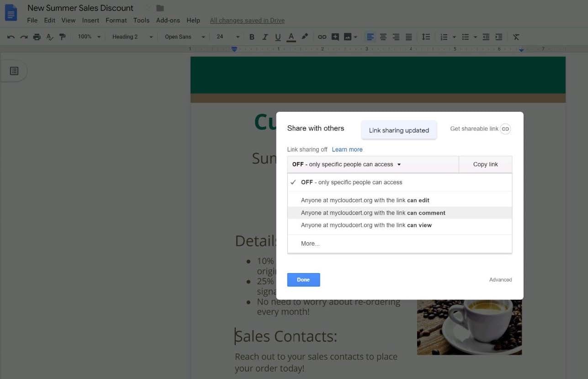This screenshot has width=588, height=379.
Task: Toggle Bold formatting in toolbar
Action: [252, 37]
